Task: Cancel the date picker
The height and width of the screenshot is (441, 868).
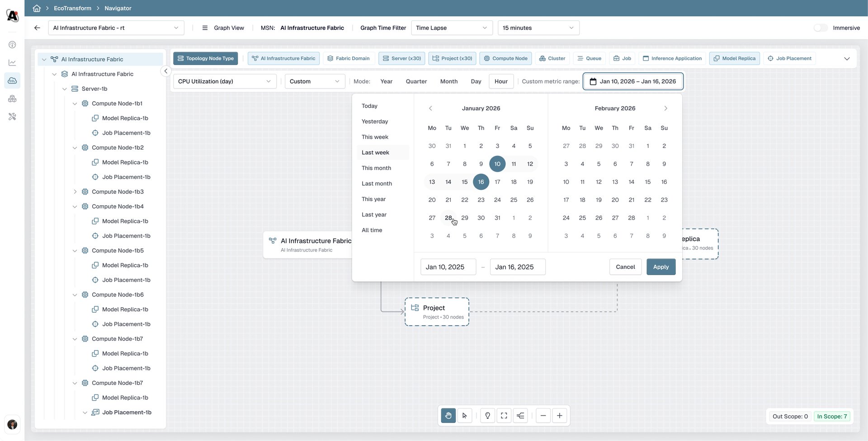Action: 625,267
